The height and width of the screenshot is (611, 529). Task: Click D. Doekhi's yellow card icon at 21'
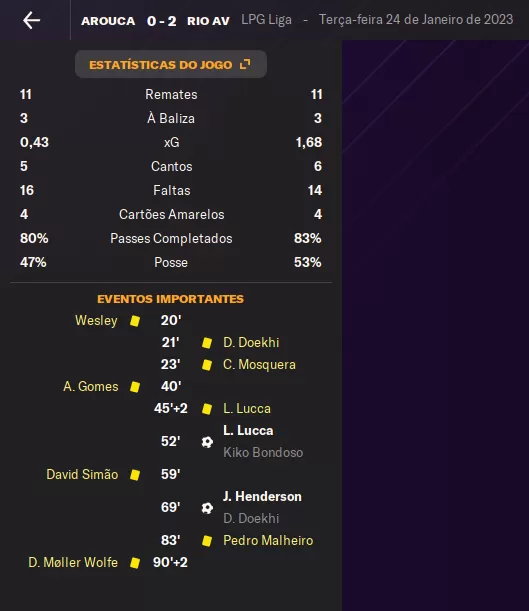click(x=207, y=343)
